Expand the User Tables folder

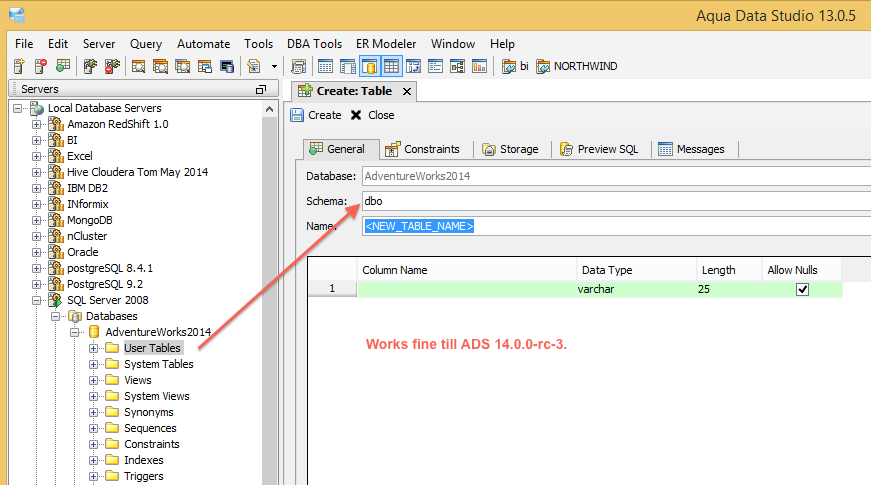(x=93, y=348)
